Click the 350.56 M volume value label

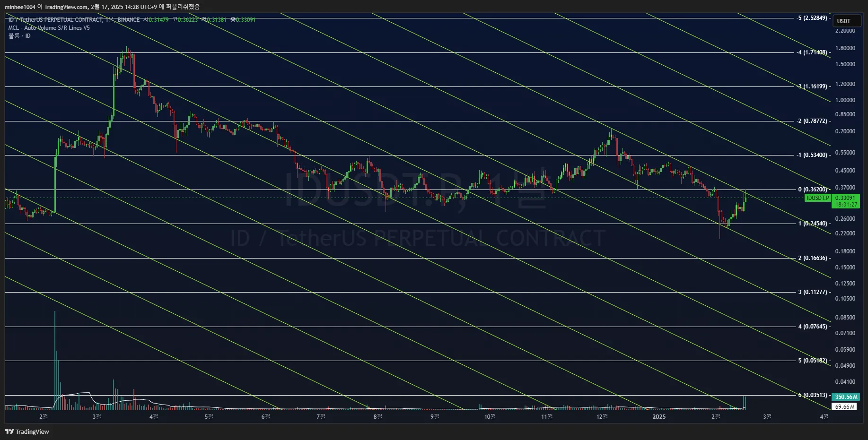click(846, 397)
